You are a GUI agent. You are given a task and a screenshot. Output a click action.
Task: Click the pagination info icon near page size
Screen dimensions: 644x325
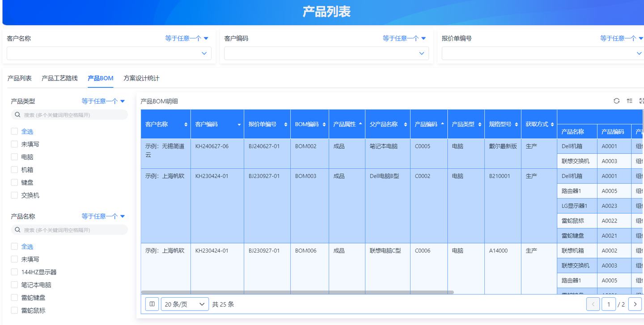(152, 304)
